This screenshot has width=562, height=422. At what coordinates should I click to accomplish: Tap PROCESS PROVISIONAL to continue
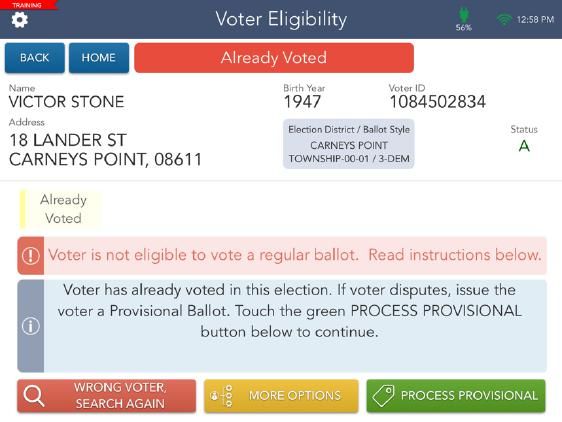click(x=456, y=396)
